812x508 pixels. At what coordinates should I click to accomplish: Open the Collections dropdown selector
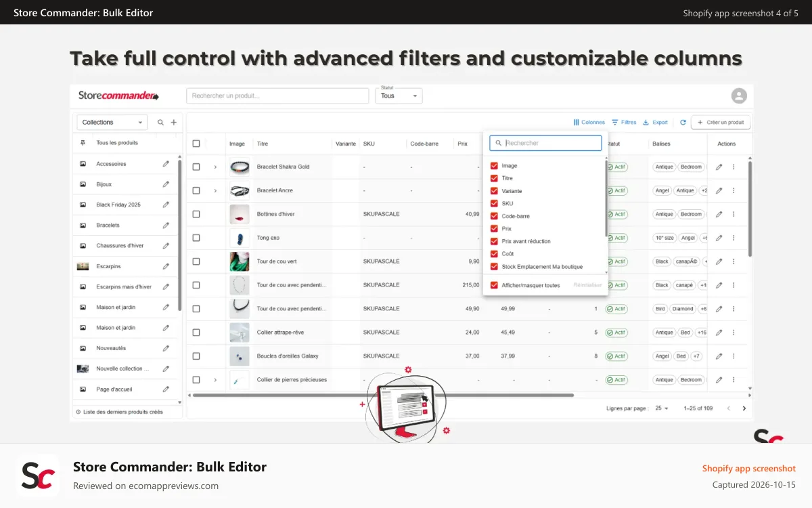pos(112,123)
